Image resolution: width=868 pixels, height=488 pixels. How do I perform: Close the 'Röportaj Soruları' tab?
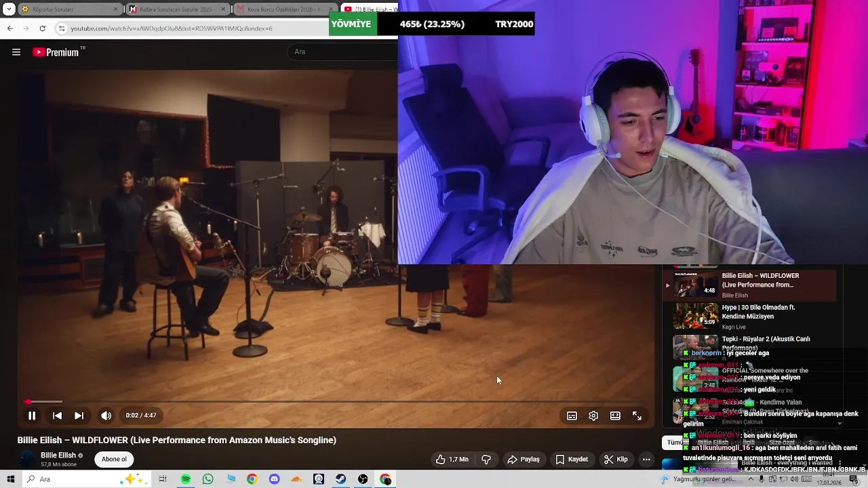pos(116,9)
